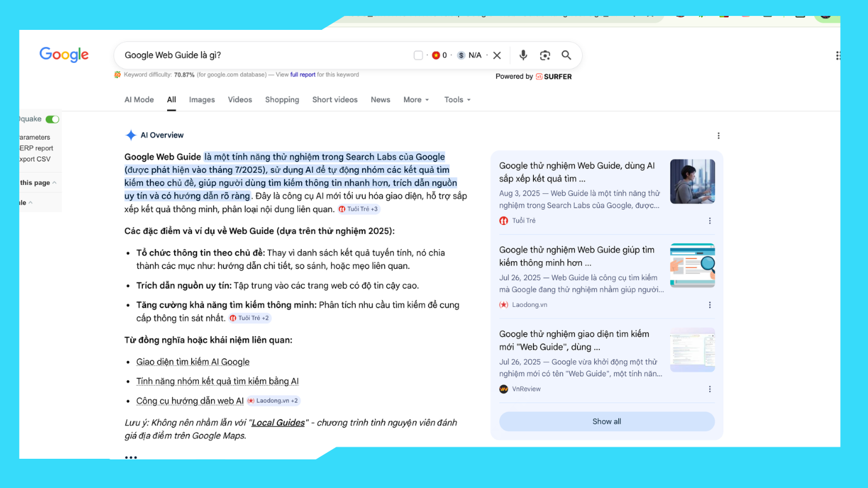This screenshot has height=488, width=868.
Task: Open the VnReview article thumbnail
Action: point(693,350)
